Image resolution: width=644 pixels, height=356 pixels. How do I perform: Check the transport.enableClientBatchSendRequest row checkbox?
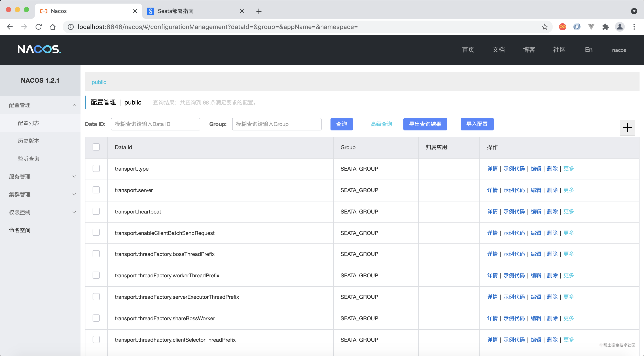pyautogui.click(x=96, y=232)
